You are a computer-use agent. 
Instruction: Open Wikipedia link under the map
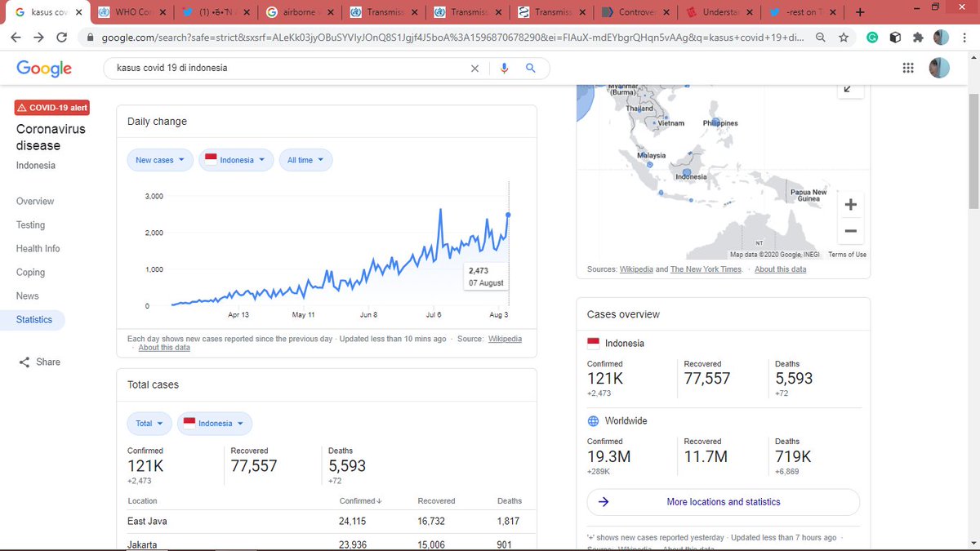(x=636, y=269)
